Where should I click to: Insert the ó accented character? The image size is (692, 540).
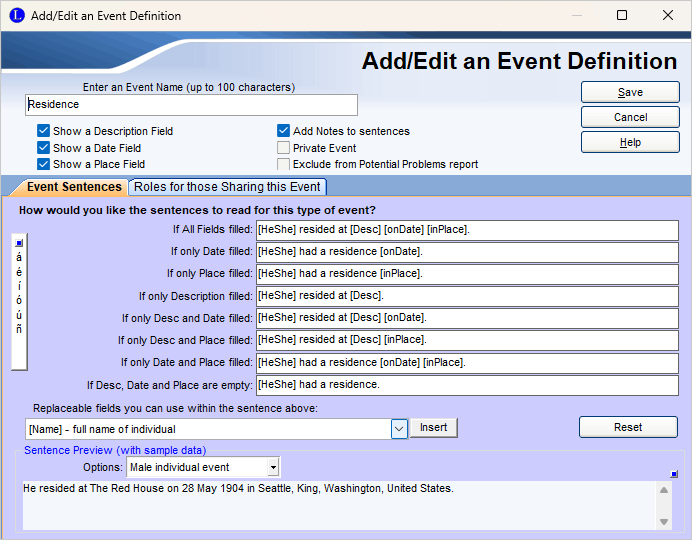19,300
